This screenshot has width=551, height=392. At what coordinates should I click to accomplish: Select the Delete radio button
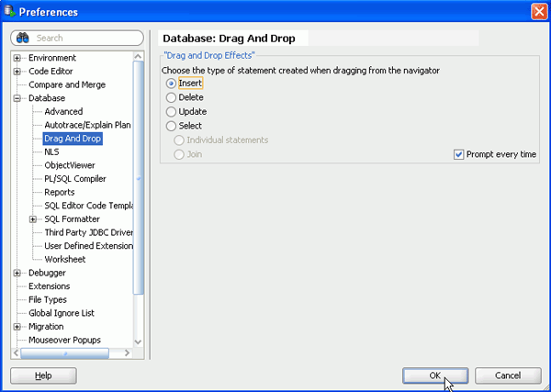pyautogui.click(x=171, y=97)
